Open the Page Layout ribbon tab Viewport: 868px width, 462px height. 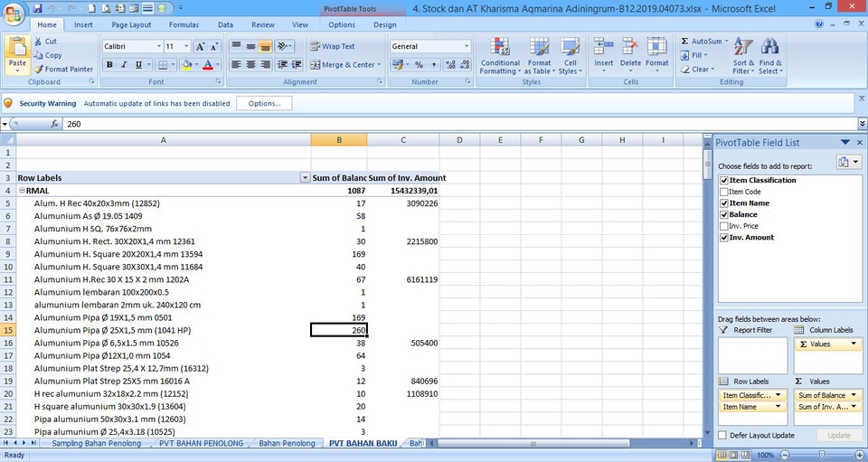[x=131, y=25]
